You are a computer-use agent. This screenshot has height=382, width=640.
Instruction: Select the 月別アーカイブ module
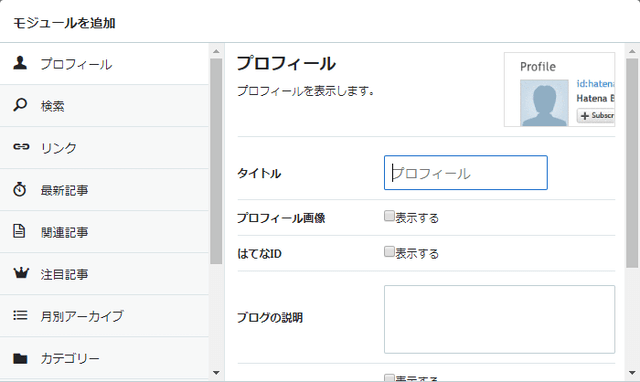(104, 316)
